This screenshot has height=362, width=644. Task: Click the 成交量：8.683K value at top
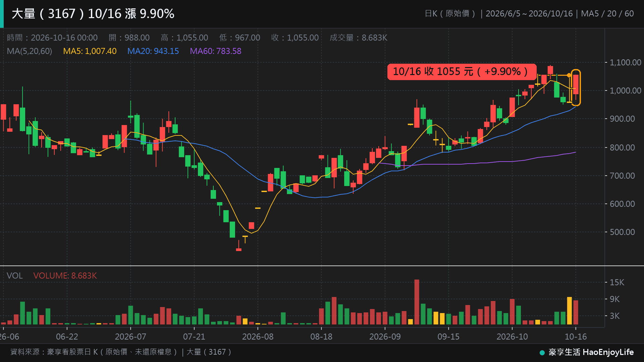[359, 38]
